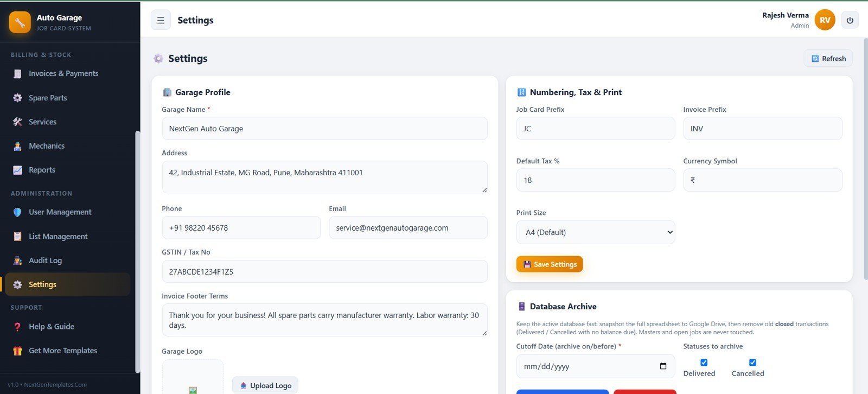Click the main page vertical scrollbar

[x=865, y=160]
